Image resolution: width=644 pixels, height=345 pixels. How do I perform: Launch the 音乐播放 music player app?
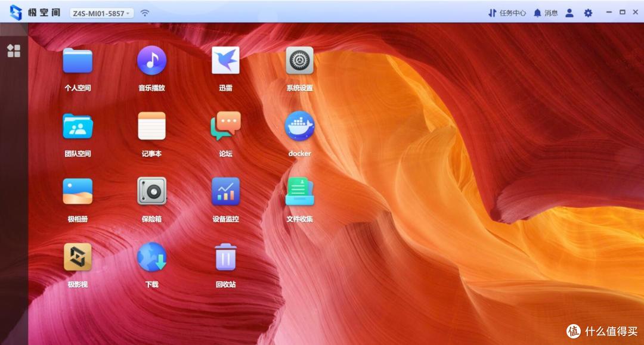(151, 60)
